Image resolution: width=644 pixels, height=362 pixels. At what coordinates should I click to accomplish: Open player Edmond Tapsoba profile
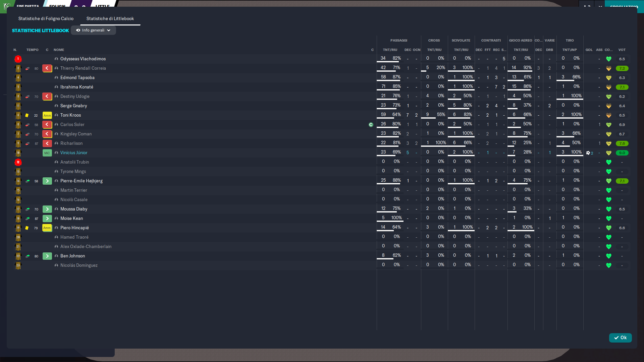point(77,77)
